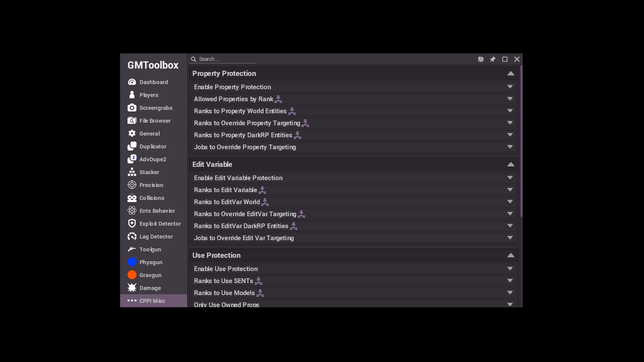The width and height of the screenshot is (644, 362).
Task: Click the Collisions icon in sidebar
Action: point(132,198)
